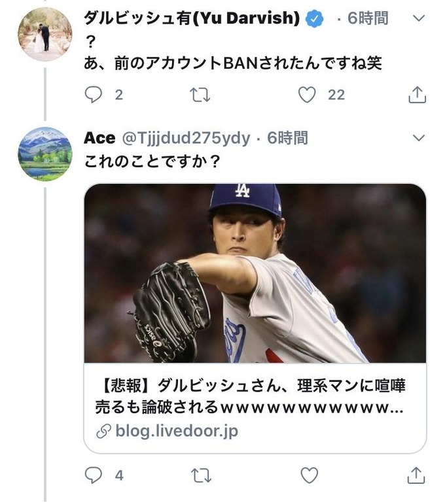Open the pitcher photo in link card
445x504 pixels.
(x=255, y=273)
